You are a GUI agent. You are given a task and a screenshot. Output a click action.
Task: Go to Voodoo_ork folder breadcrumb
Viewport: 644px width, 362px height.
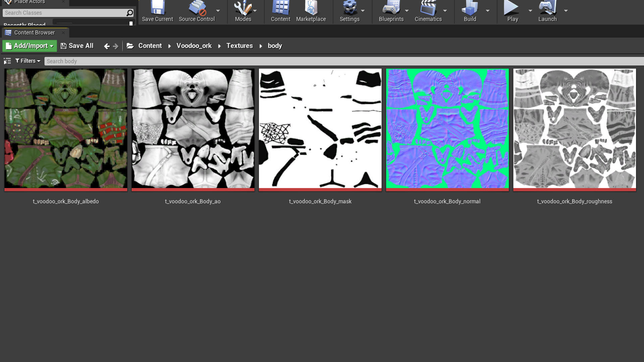(194, 46)
